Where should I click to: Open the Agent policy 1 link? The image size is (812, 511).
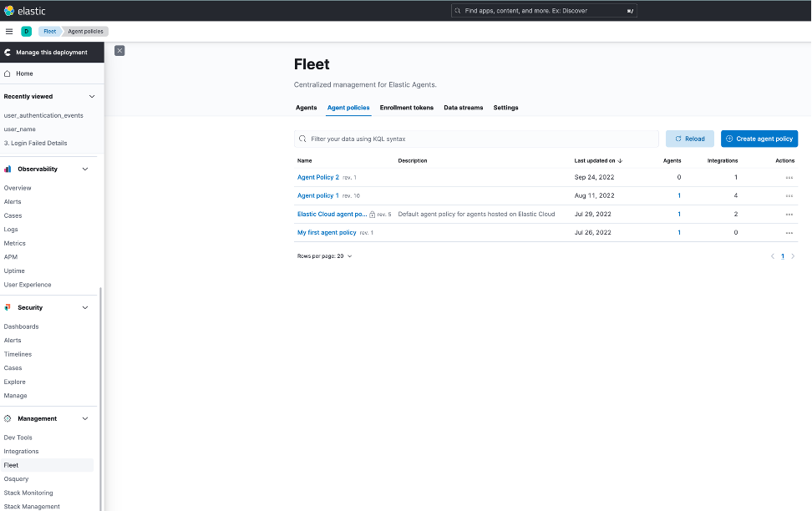coord(318,195)
